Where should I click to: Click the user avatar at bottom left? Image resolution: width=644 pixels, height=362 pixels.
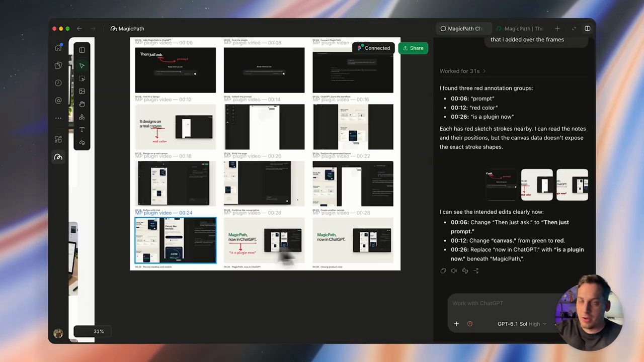click(x=58, y=333)
